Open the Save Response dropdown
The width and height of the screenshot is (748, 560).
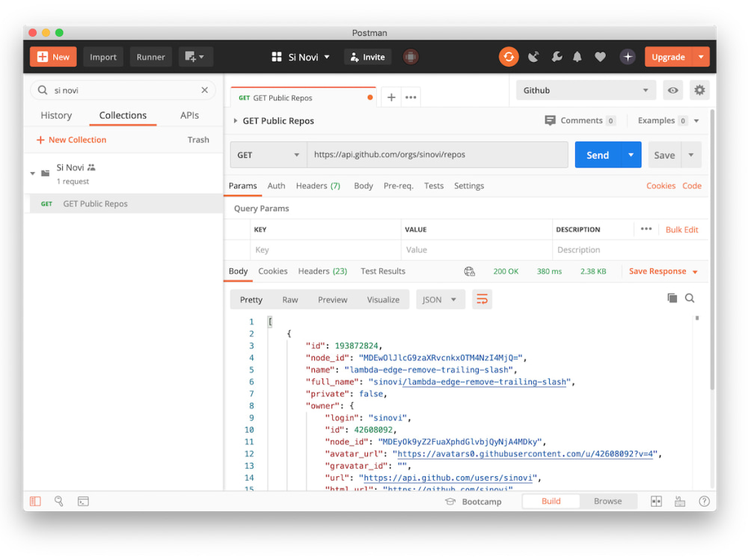click(x=663, y=271)
